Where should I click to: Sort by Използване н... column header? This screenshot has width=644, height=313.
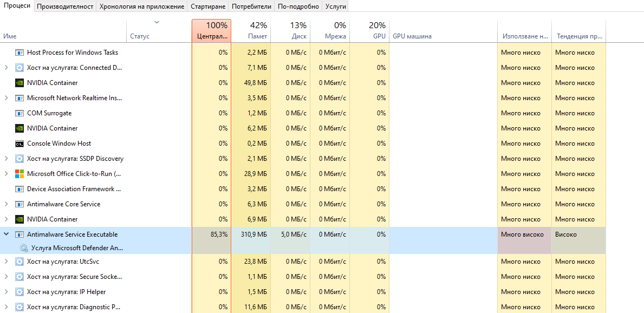pyautogui.click(x=524, y=30)
